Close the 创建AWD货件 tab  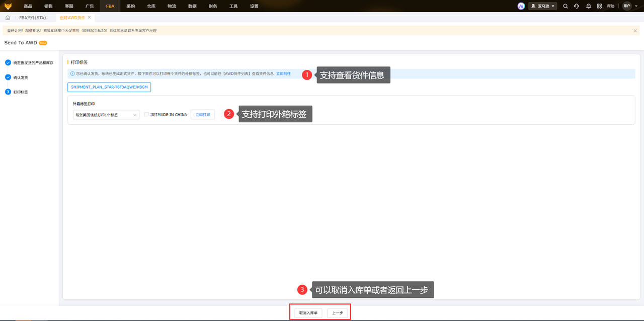tap(90, 18)
